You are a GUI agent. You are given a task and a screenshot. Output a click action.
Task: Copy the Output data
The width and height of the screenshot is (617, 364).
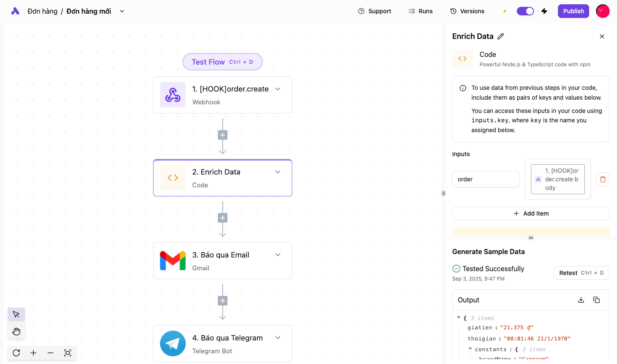coord(596,299)
